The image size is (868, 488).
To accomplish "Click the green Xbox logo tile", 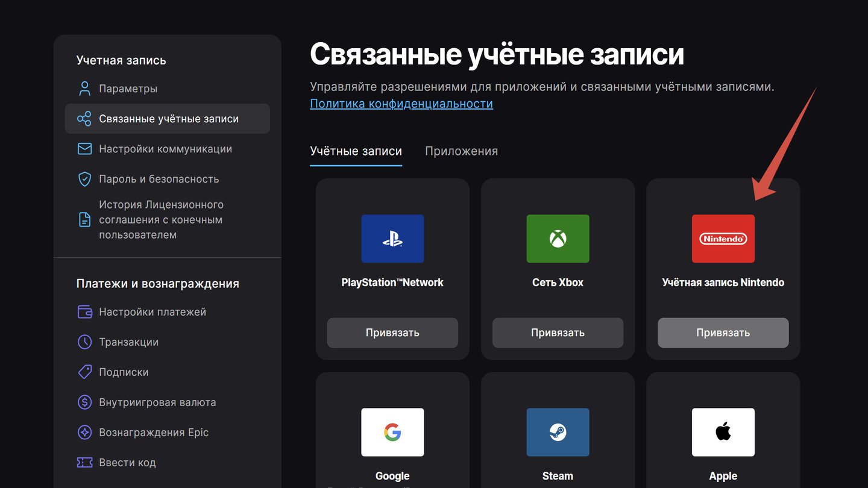I will tap(558, 239).
